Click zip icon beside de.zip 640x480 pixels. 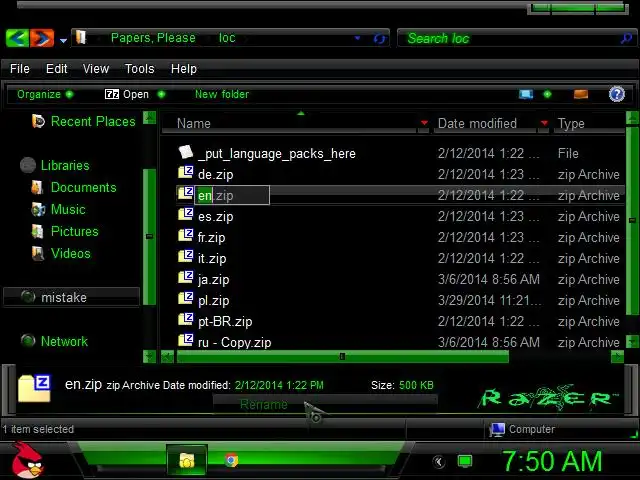pyautogui.click(x=186, y=172)
